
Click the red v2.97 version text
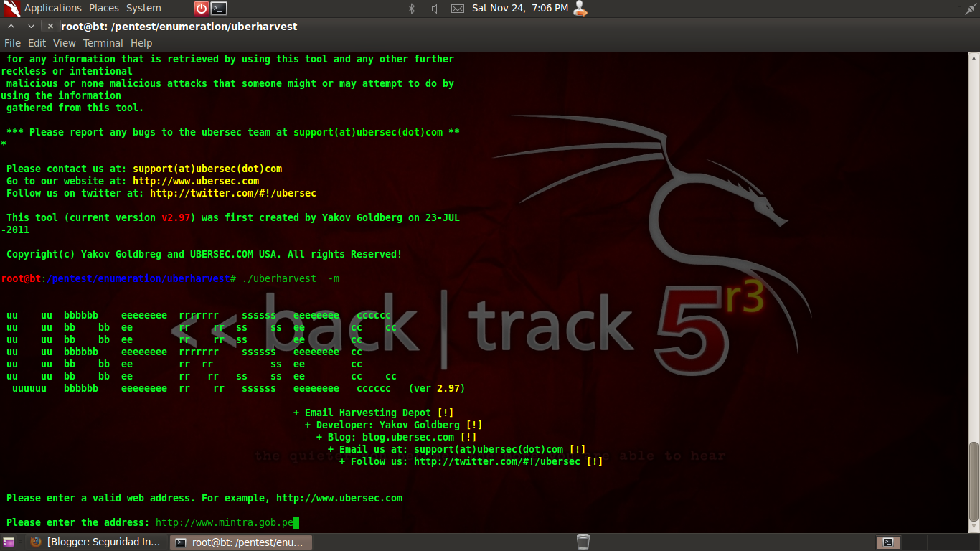click(176, 217)
